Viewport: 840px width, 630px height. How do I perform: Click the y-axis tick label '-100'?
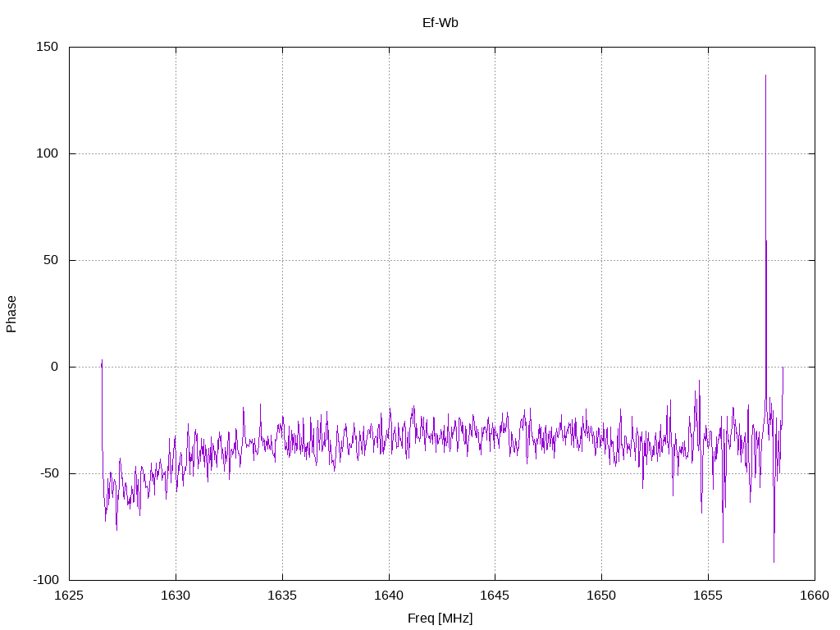tap(46, 580)
